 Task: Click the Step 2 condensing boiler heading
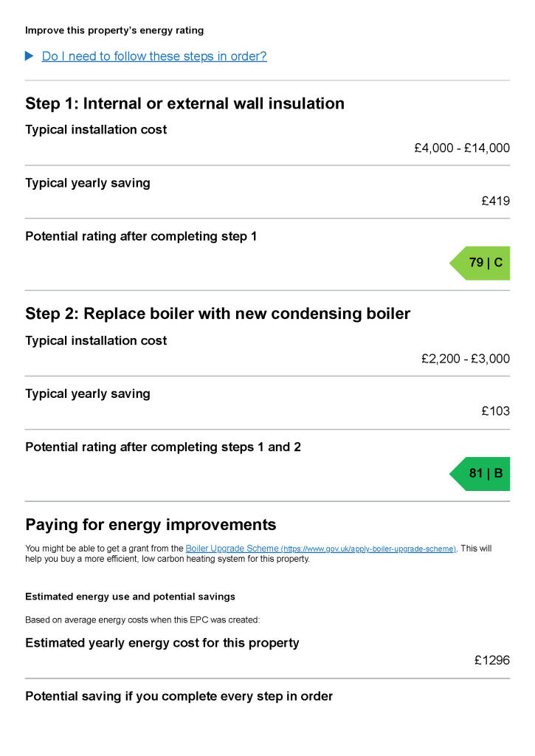(218, 314)
